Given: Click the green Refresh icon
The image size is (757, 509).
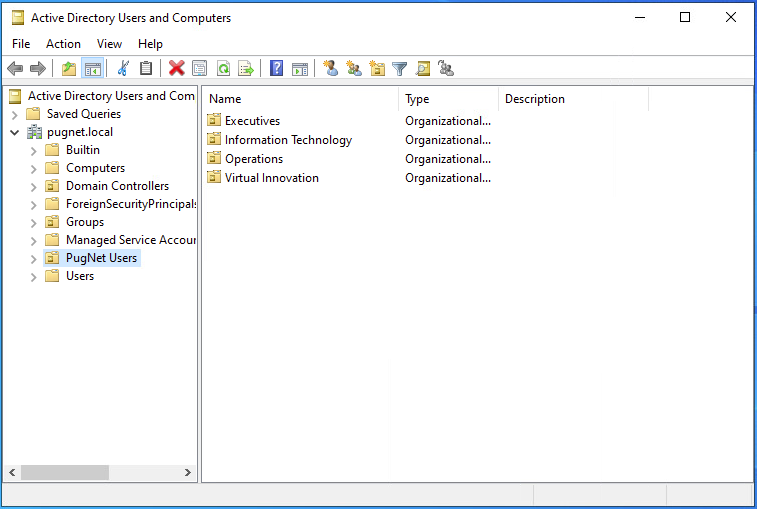Looking at the screenshot, I should click(x=223, y=69).
